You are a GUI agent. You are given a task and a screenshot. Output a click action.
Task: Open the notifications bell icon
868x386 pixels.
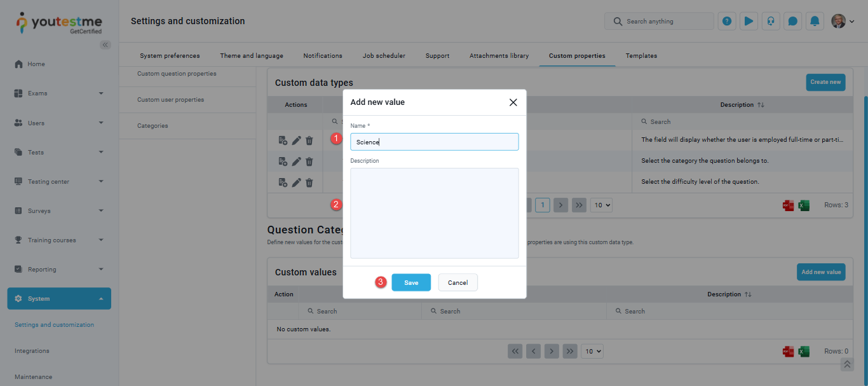815,21
